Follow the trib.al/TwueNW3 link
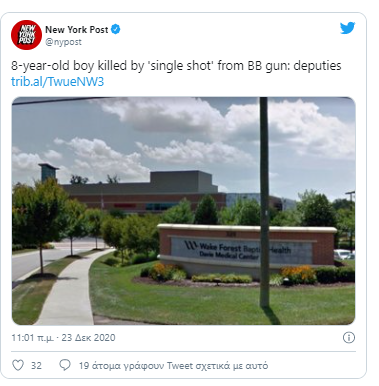 pyautogui.click(x=58, y=81)
